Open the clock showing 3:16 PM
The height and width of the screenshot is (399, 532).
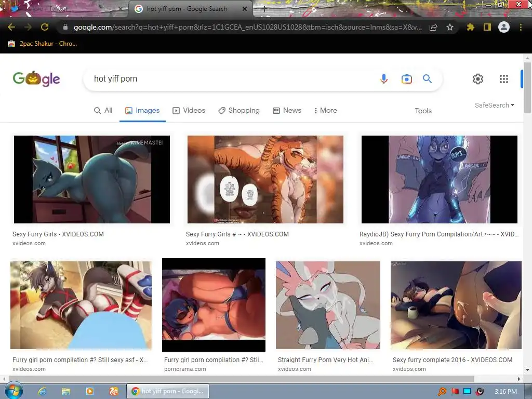(506, 392)
